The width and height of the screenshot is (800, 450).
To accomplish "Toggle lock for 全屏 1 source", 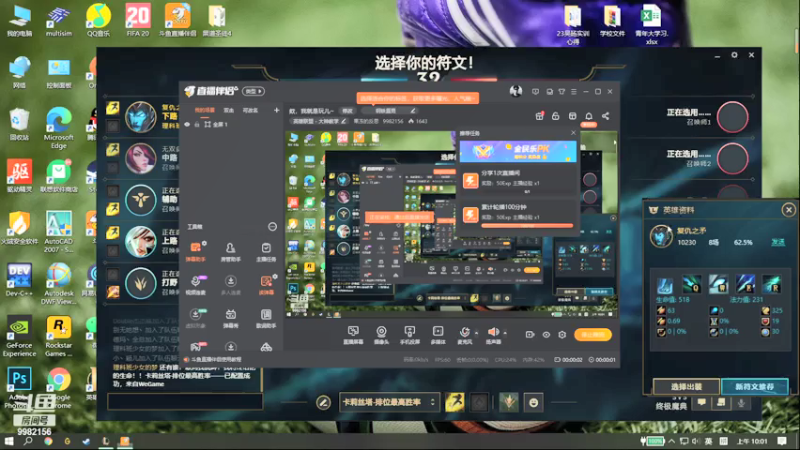I will coord(197,124).
